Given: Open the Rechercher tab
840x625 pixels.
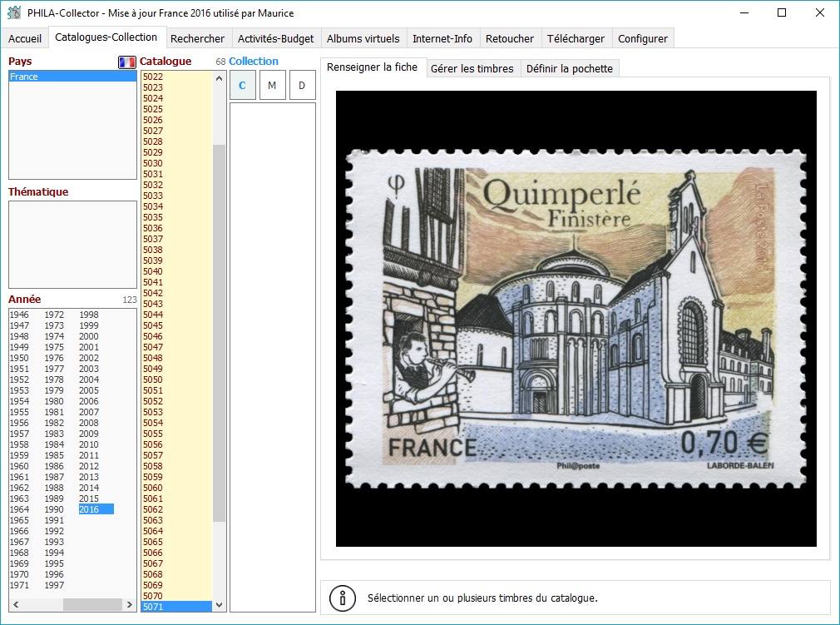Looking at the screenshot, I should [197, 38].
